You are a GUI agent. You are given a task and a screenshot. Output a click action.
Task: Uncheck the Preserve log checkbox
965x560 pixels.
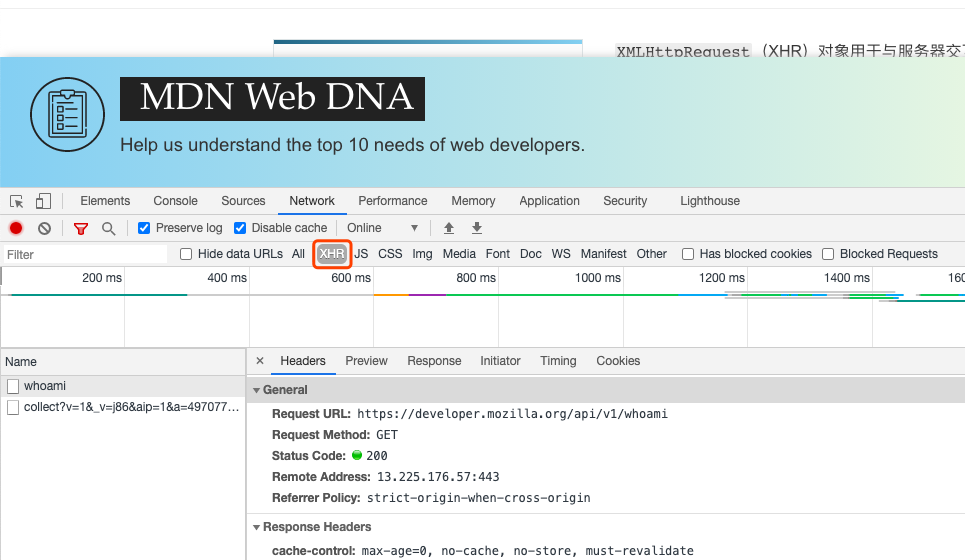[144, 228]
